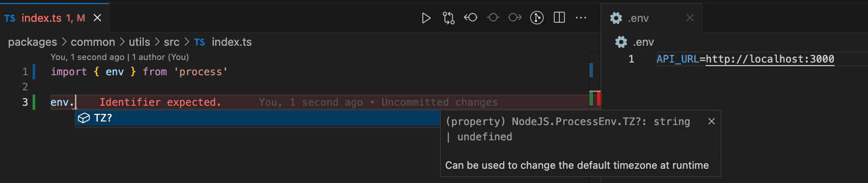Run the file with play icon
The image size is (868, 183).
click(426, 18)
